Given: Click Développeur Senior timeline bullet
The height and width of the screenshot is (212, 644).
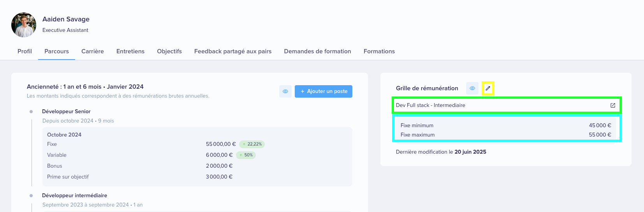Looking at the screenshot, I should coord(31,112).
